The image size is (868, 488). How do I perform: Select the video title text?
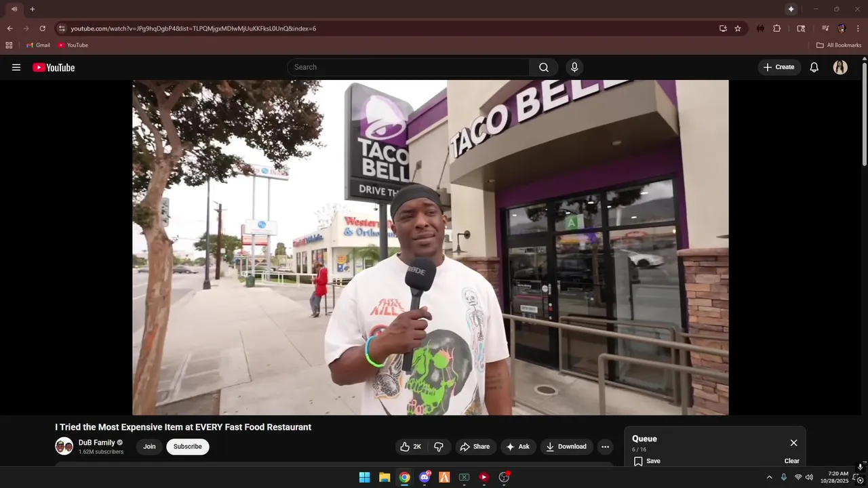tap(183, 427)
